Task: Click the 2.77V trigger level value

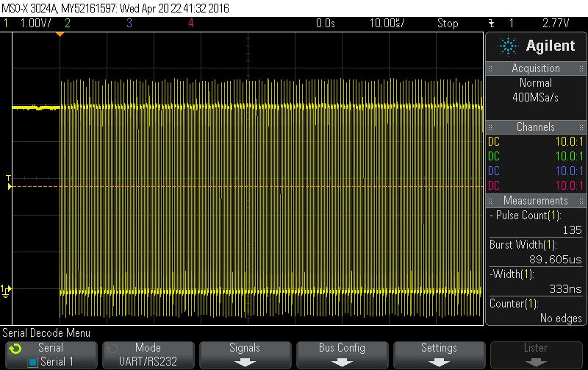Action: 556,23
